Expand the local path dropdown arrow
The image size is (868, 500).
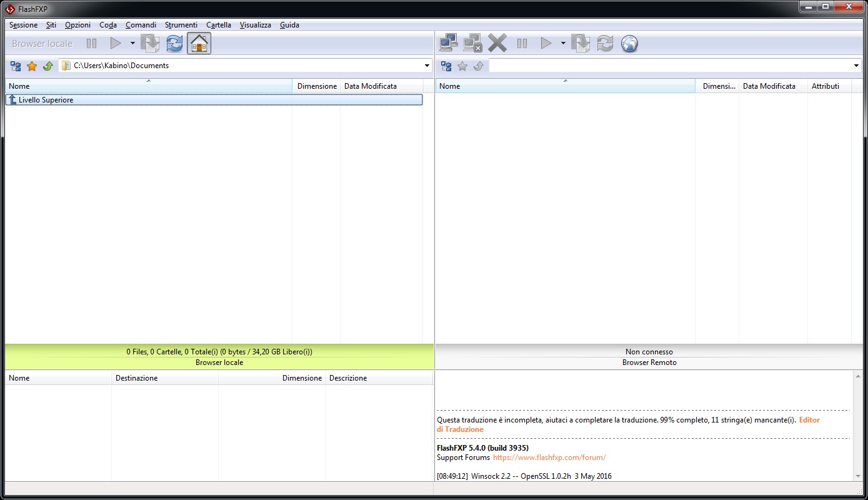(427, 66)
